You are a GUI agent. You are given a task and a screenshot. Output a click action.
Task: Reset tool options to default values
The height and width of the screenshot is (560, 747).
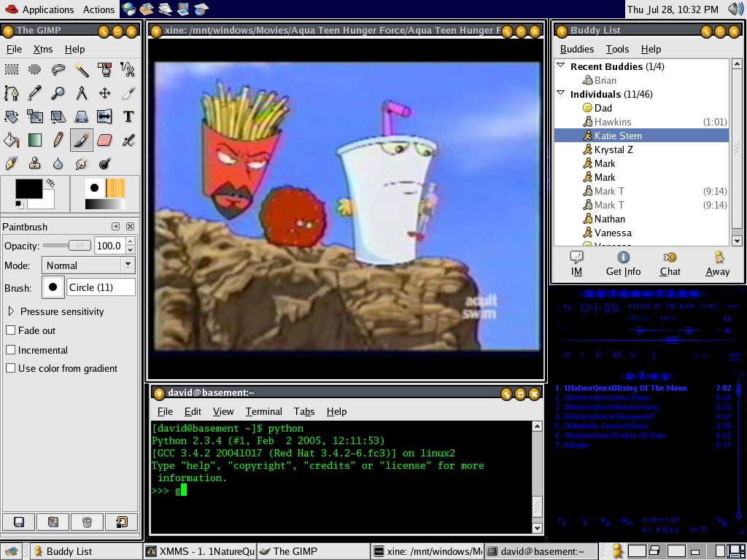pyautogui.click(x=121, y=522)
